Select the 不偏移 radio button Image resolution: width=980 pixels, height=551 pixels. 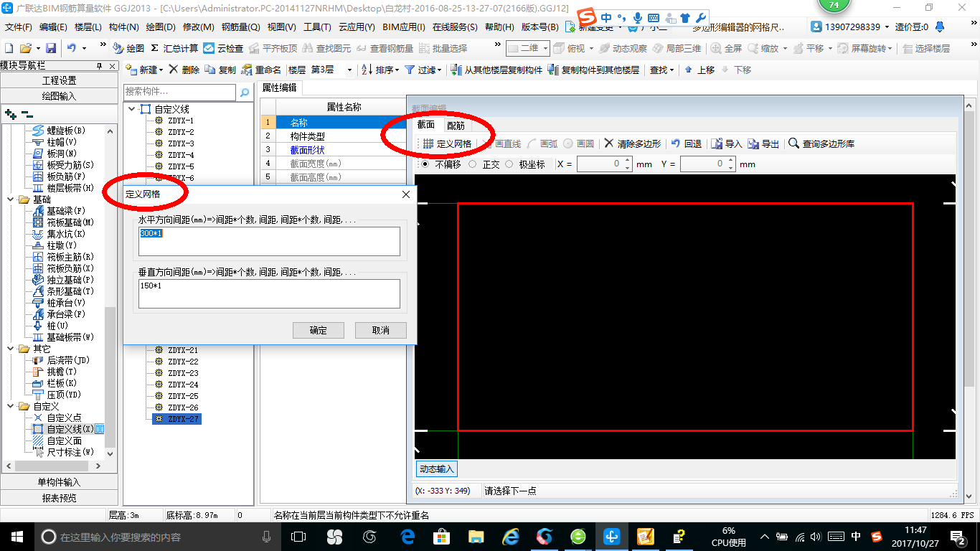point(425,164)
